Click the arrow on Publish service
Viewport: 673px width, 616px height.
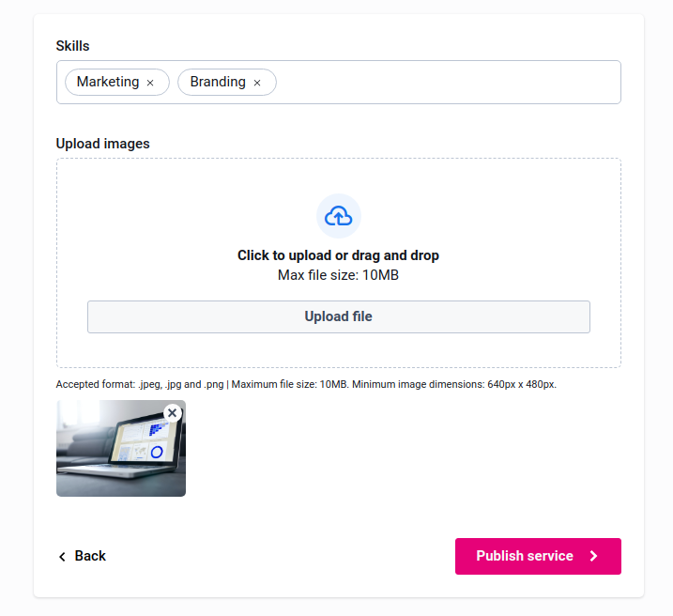pyautogui.click(x=593, y=556)
